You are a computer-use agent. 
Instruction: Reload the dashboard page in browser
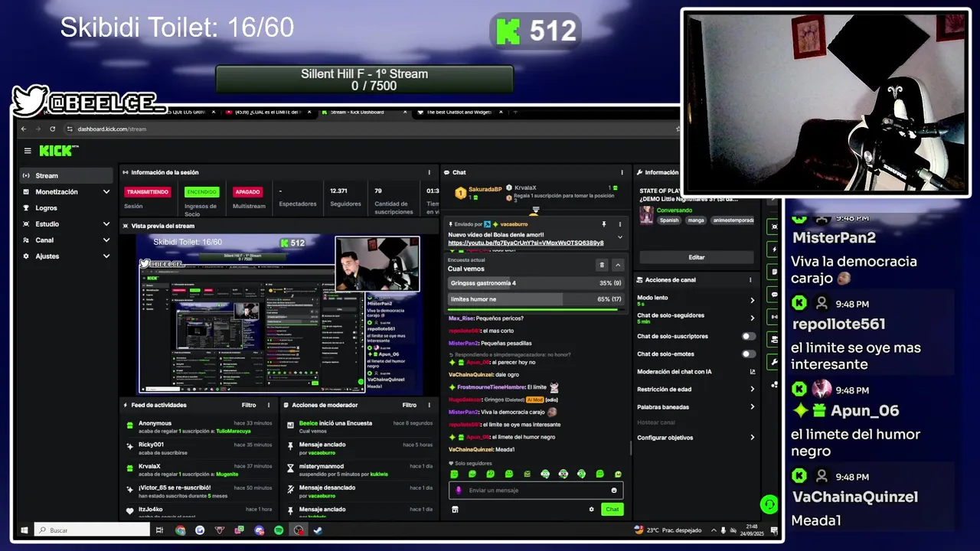[x=52, y=129]
